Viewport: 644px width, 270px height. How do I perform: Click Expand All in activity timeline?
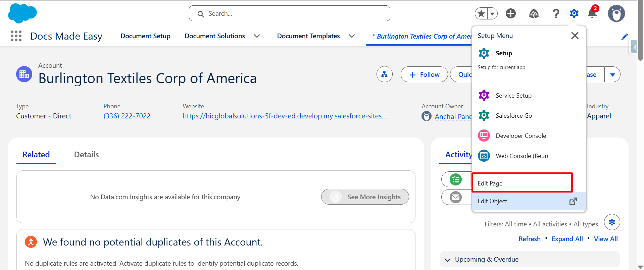click(567, 239)
